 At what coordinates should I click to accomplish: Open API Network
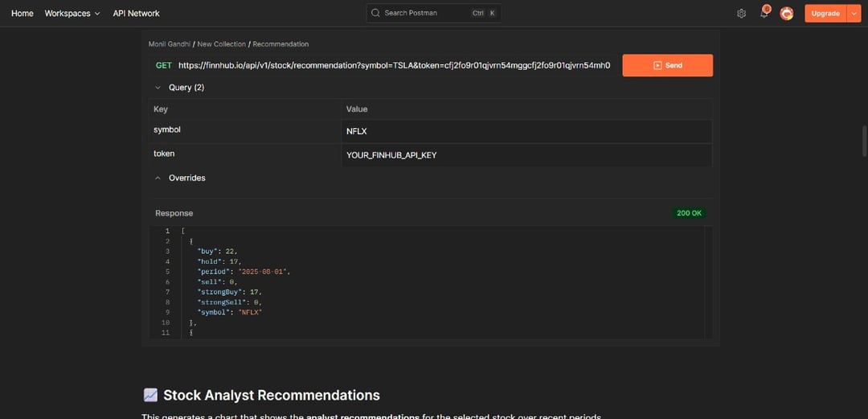coord(136,14)
